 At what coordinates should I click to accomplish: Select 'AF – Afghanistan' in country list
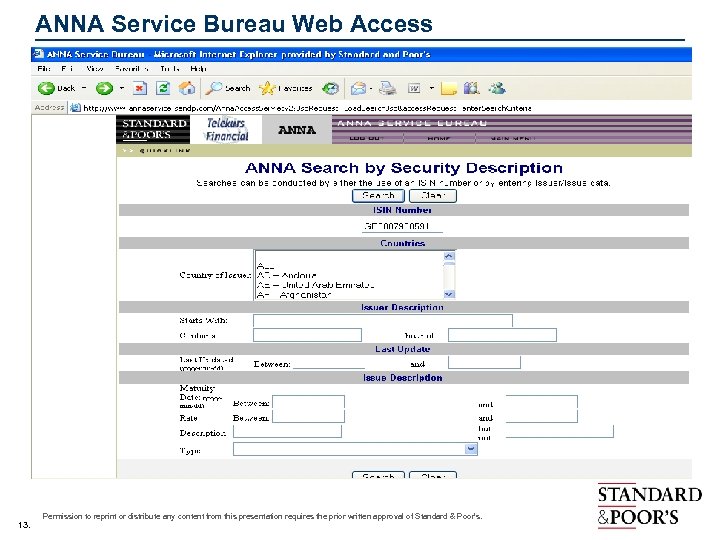[294, 295]
